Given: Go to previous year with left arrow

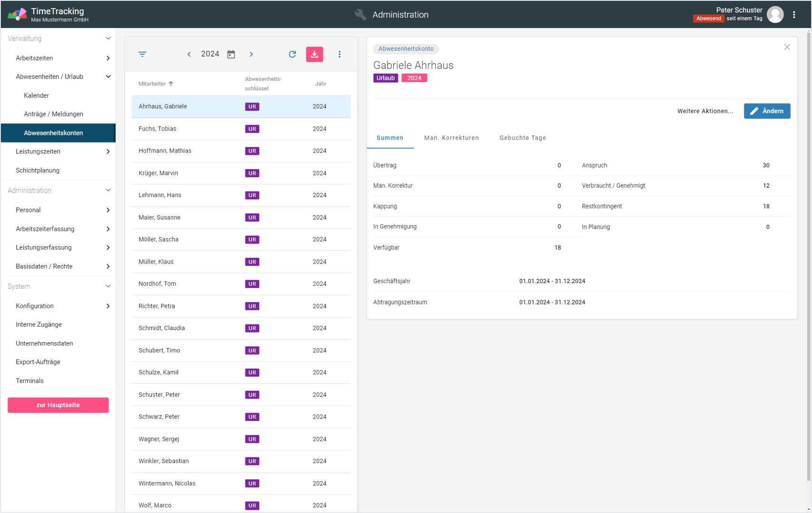Looking at the screenshot, I should [x=189, y=54].
